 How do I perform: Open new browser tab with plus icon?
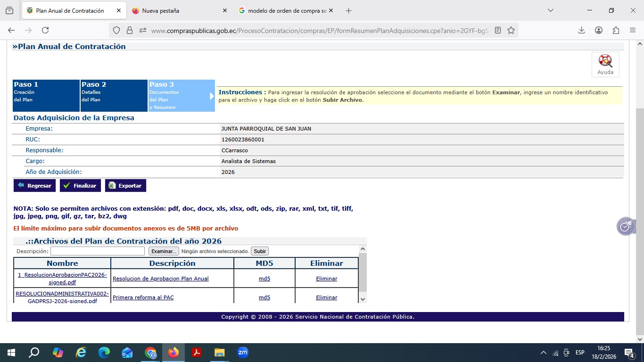coord(349,10)
